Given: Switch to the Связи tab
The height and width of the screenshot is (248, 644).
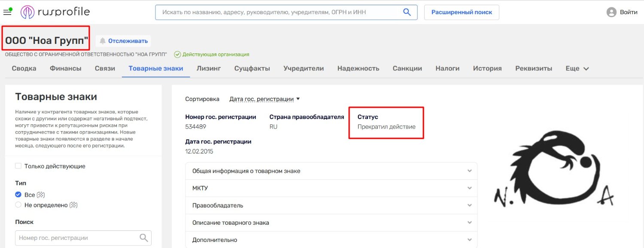Looking at the screenshot, I should coord(105,68).
